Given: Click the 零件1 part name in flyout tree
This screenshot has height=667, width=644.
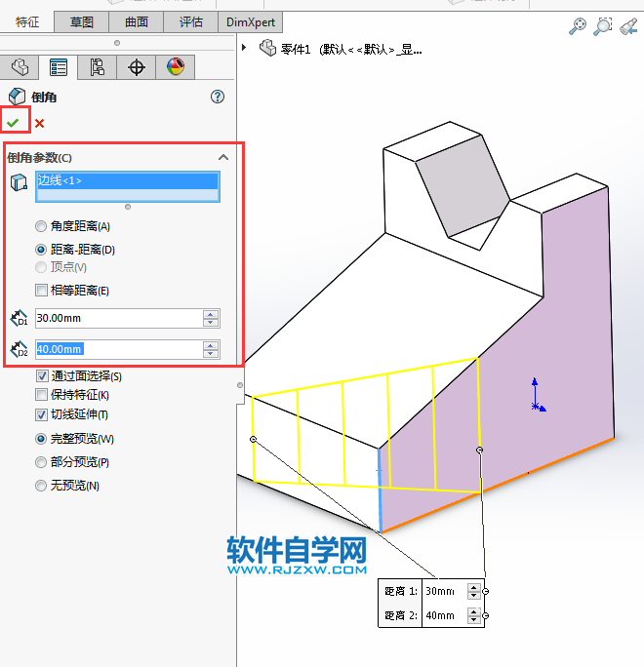Looking at the screenshot, I should (x=296, y=50).
